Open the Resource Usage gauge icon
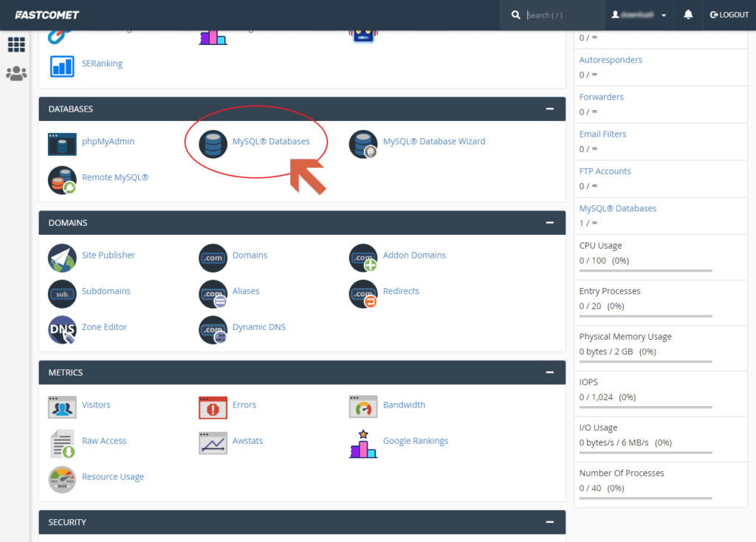 62,479
